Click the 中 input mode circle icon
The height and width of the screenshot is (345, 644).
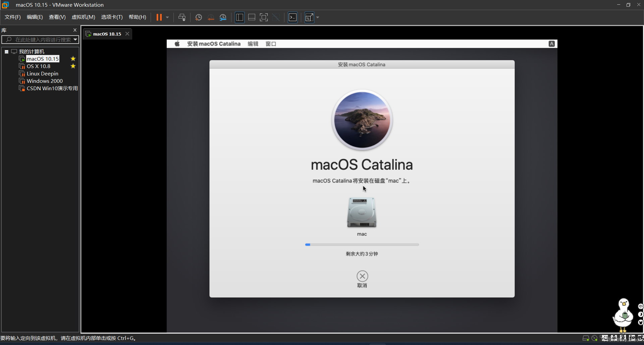(x=641, y=306)
